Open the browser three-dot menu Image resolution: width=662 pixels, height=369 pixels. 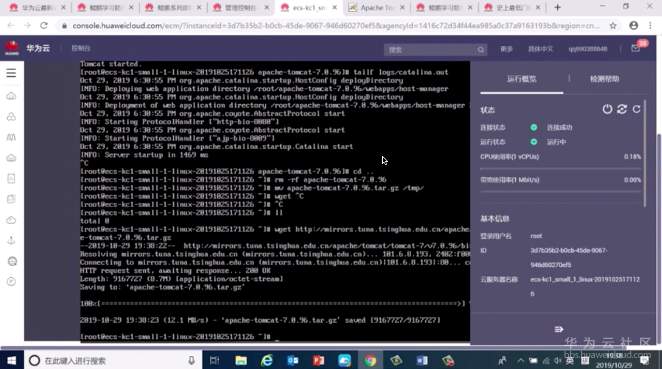pos(650,26)
